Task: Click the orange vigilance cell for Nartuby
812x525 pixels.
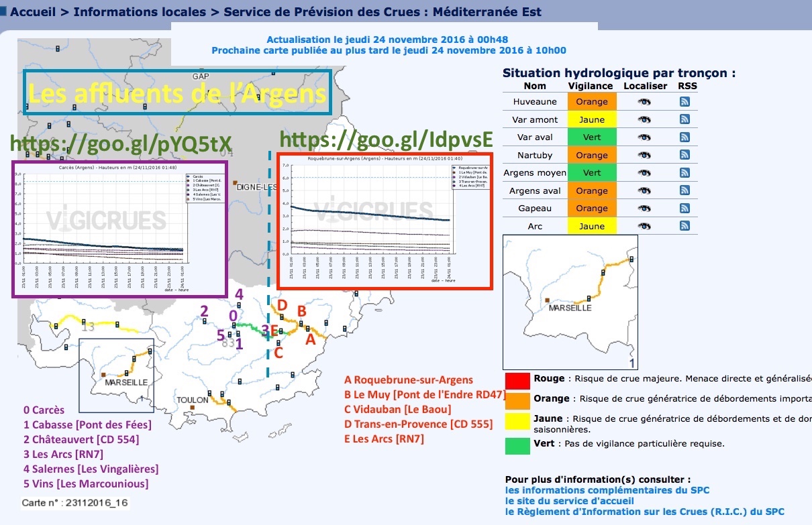Action: 592,155
